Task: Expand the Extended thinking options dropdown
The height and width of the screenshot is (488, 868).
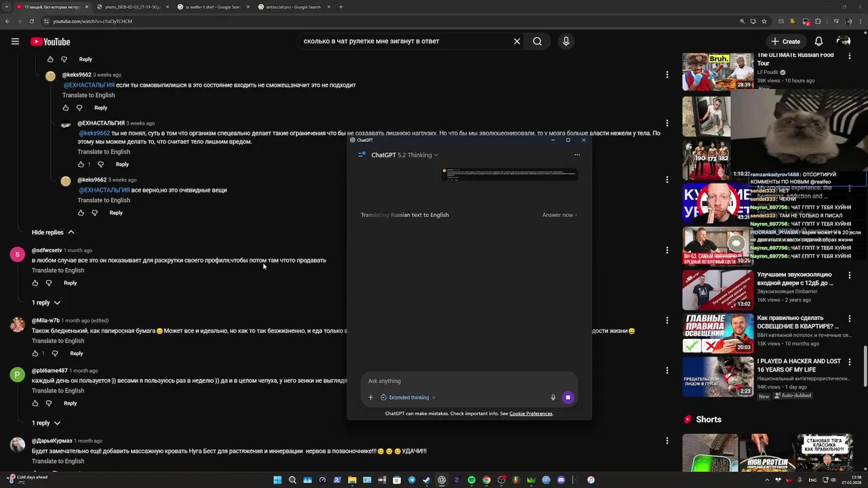Action: [x=408, y=398]
